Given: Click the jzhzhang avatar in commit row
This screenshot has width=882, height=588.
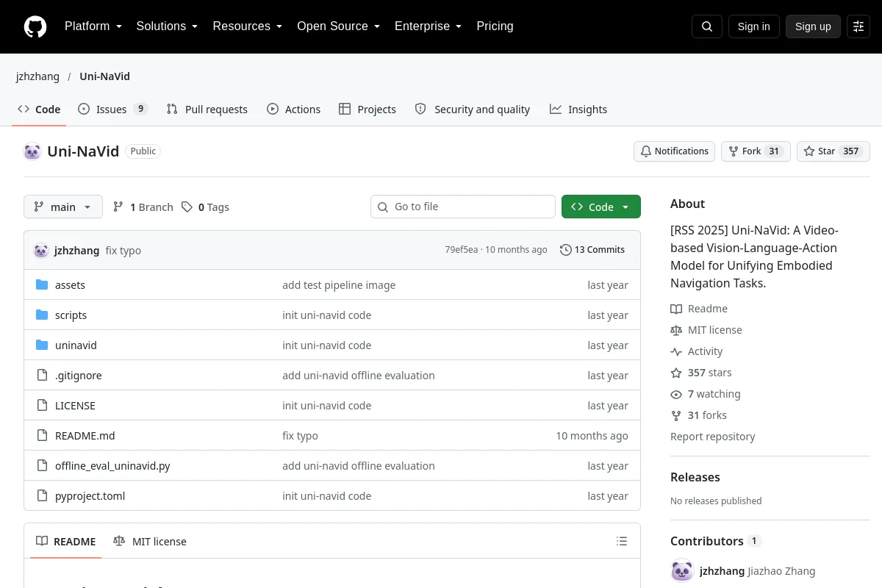Looking at the screenshot, I should coord(41,251).
